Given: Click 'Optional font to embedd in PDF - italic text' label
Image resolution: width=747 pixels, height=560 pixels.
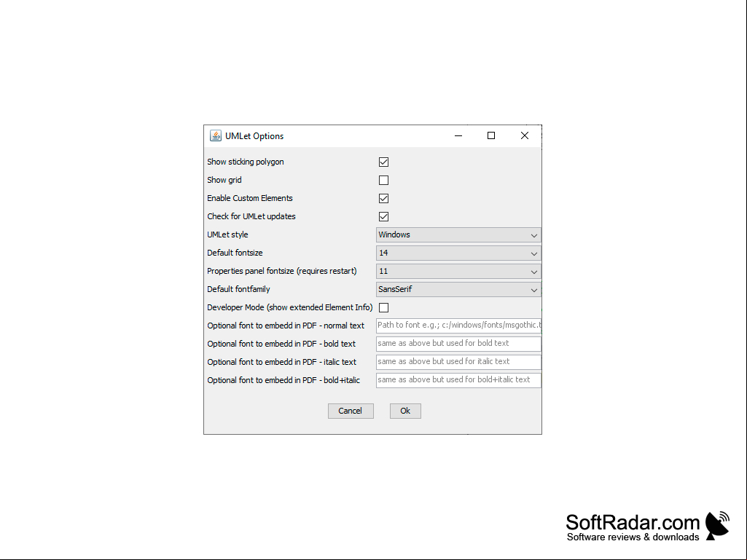Looking at the screenshot, I should click(281, 362).
